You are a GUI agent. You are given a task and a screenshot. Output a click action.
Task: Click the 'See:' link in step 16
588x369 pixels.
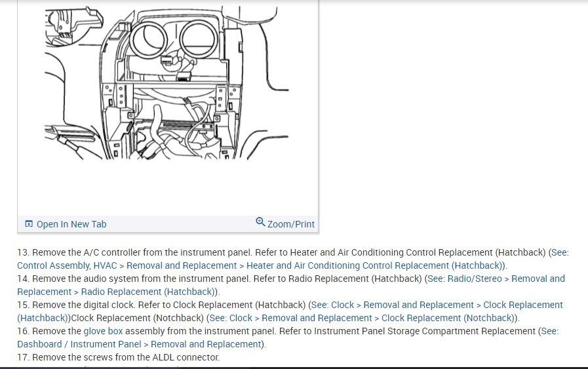pos(550,331)
